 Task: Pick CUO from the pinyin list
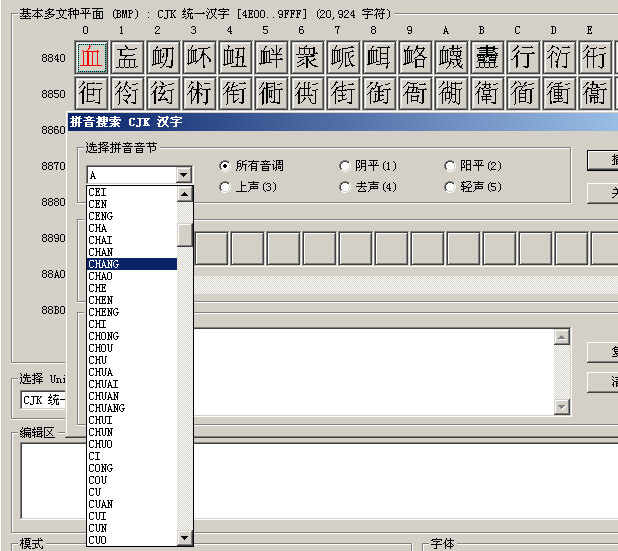[x=131, y=540]
